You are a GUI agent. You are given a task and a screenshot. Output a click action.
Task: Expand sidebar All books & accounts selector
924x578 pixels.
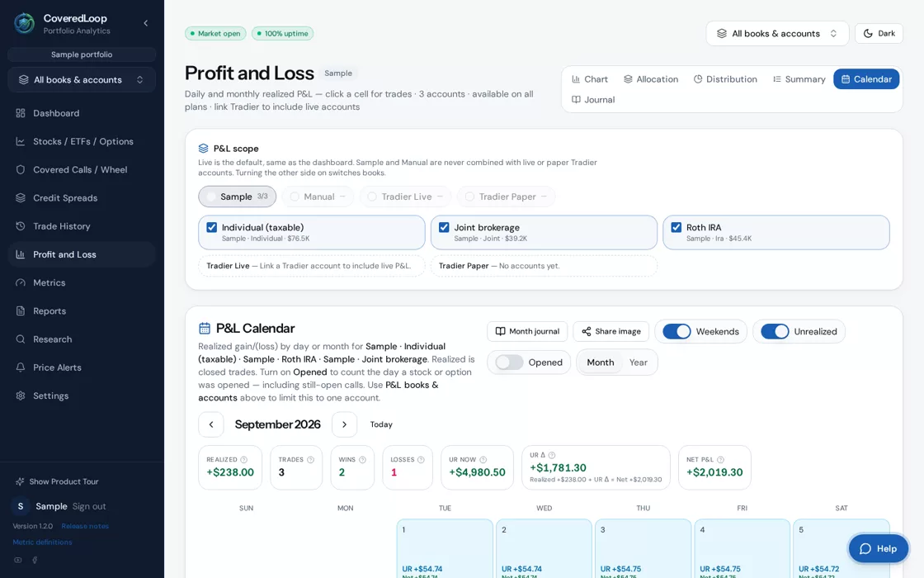(x=82, y=79)
